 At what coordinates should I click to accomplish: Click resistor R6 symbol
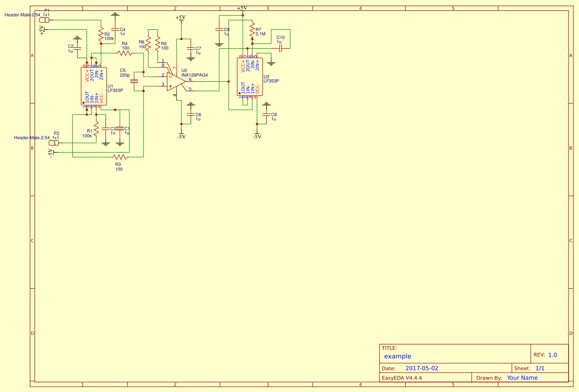(x=148, y=44)
